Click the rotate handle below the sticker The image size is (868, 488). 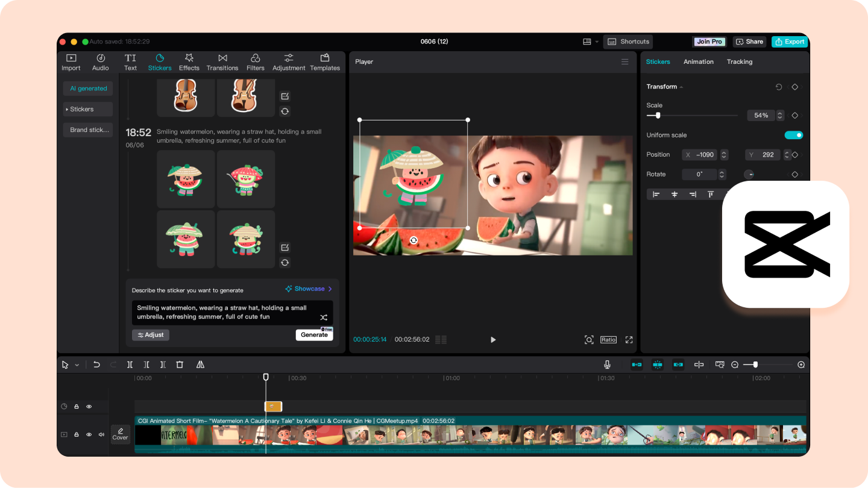point(414,240)
